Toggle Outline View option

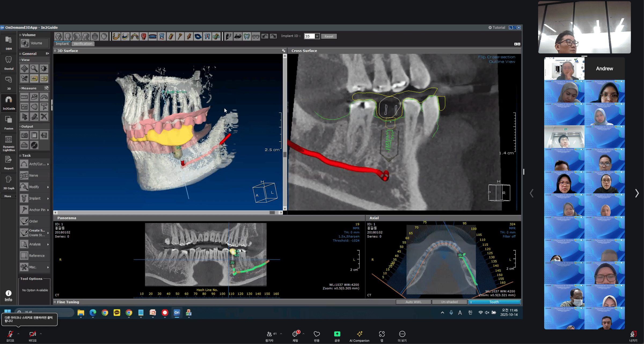click(x=502, y=62)
